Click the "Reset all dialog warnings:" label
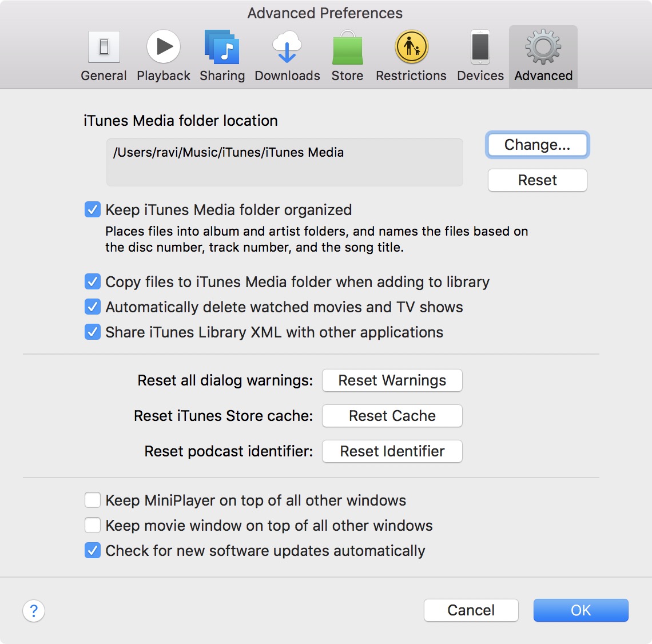The image size is (652, 644). pyautogui.click(x=225, y=380)
